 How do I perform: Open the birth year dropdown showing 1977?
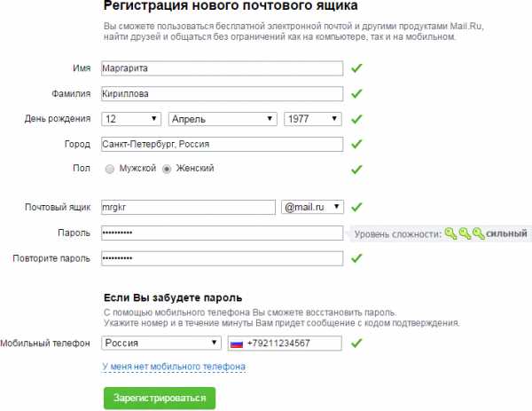tap(312, 119)
